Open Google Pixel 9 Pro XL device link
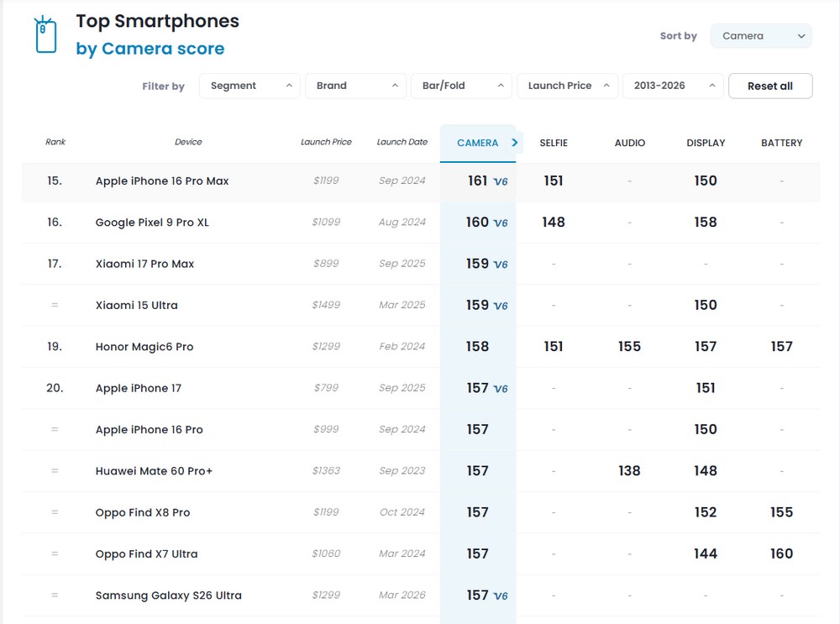 pyautogui.click(x=152, y=223)
